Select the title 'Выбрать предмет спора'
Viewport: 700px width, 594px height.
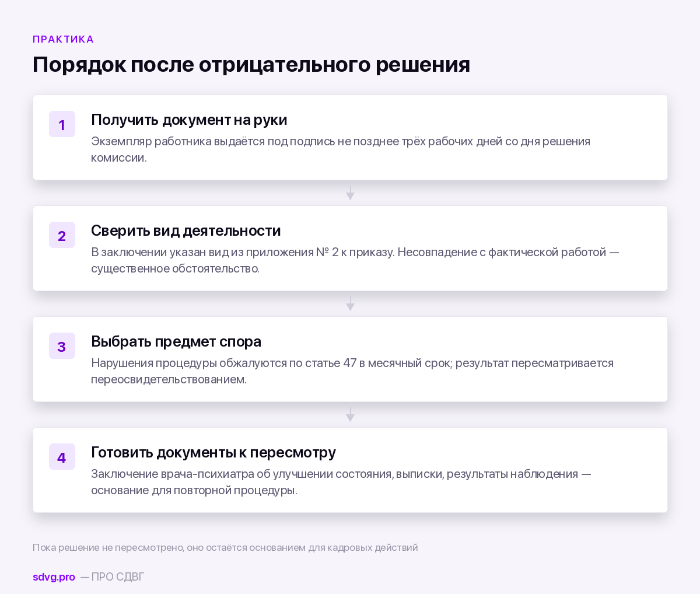pyautogui.click(x=176, y=341)
